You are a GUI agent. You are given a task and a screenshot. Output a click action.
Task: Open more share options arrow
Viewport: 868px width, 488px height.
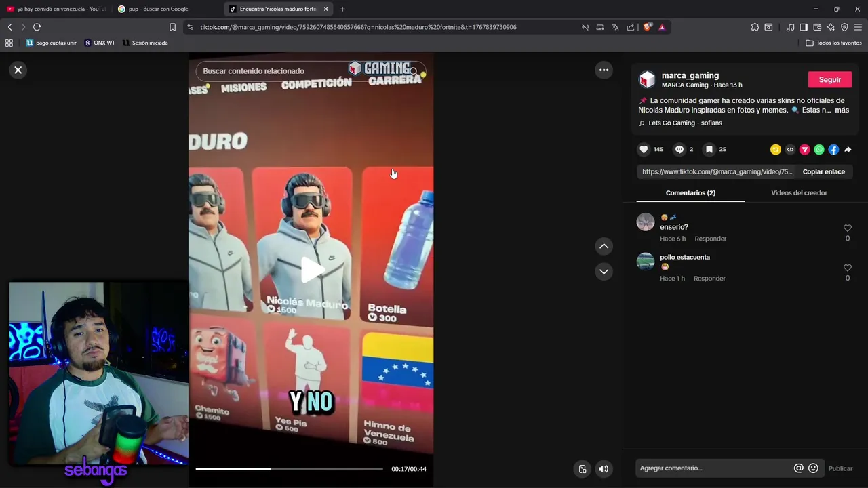[x=848, y=150]
